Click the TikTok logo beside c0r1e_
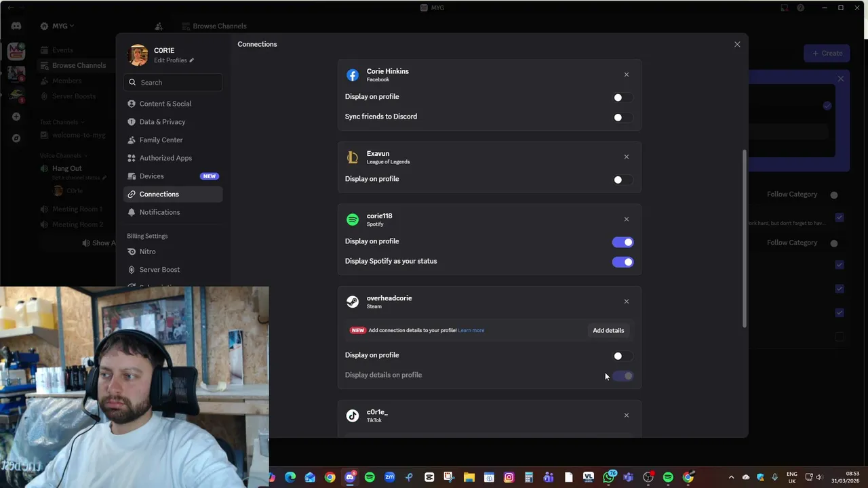 353,415
